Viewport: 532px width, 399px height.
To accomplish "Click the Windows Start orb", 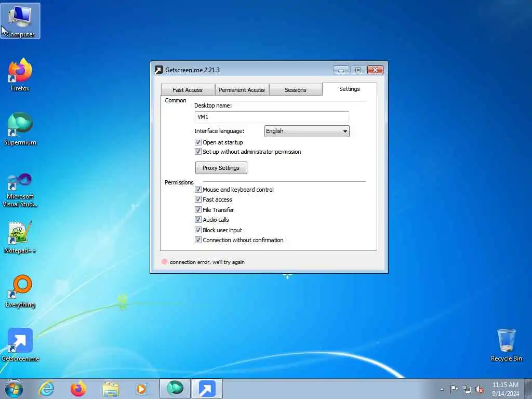I will point(14,389).
